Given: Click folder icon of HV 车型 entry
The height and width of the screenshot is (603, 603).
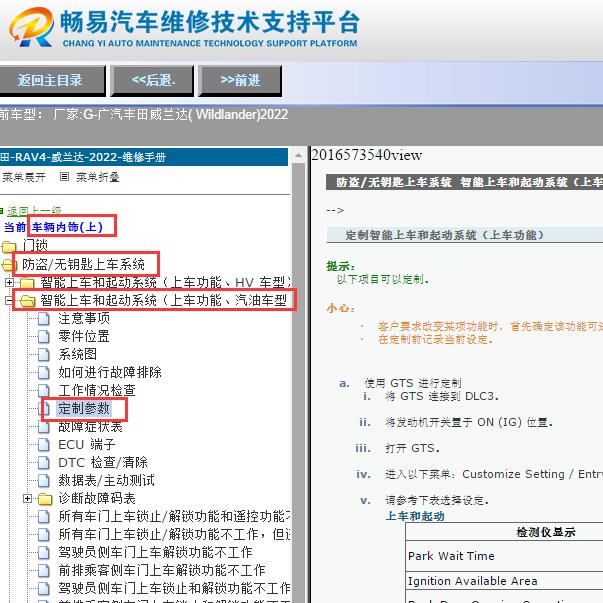Looking at the screenshot, I should point(27,283).
